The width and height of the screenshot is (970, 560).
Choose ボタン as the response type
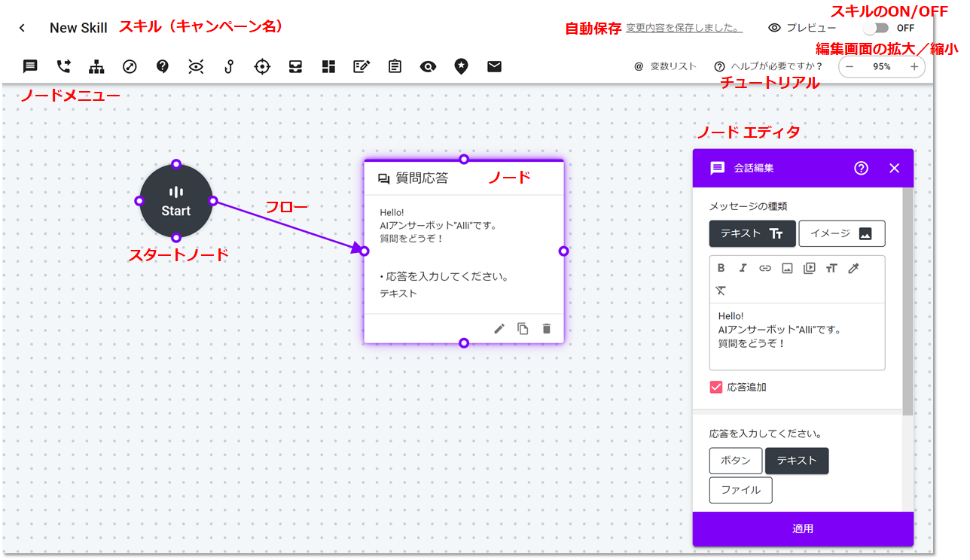click(x=736, y=461)
